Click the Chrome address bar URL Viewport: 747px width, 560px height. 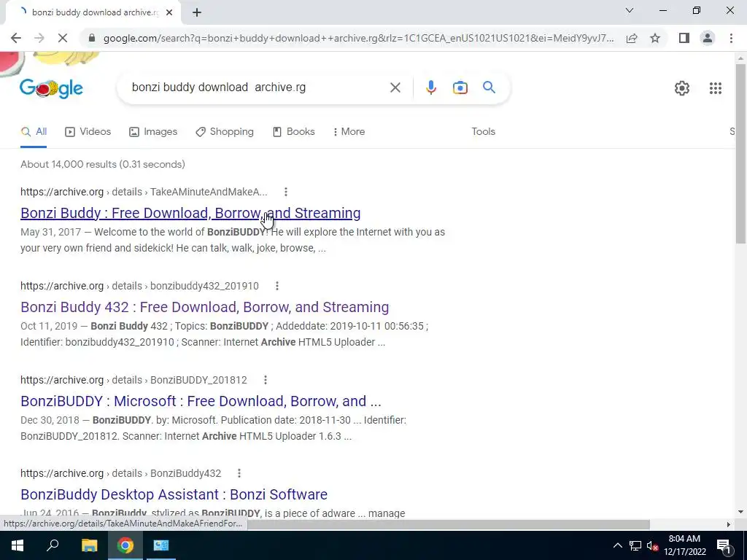358,38
